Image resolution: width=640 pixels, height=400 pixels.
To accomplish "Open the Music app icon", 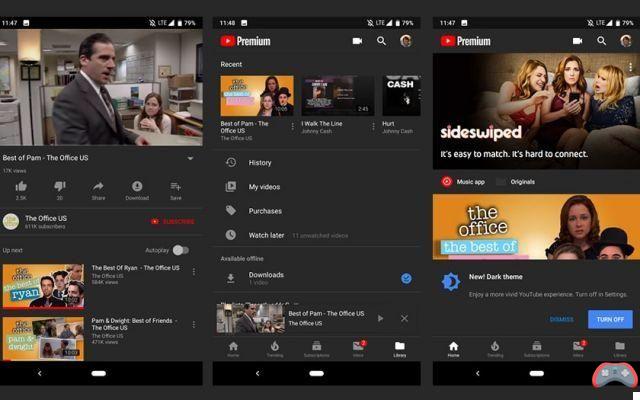I will click(447, 182).
